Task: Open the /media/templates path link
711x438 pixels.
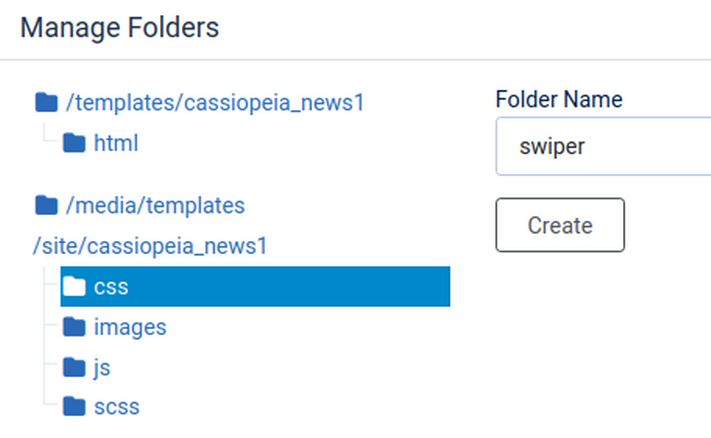Action: coord(155,206)
